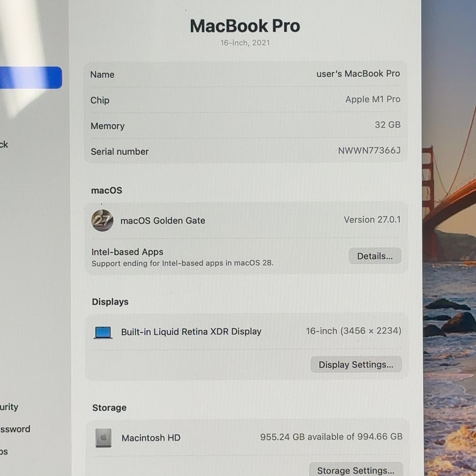The height and width of the screenshot is (476, 476).
Task: Click 'Version 27.0.1' text
Action: tap(372, 220)
